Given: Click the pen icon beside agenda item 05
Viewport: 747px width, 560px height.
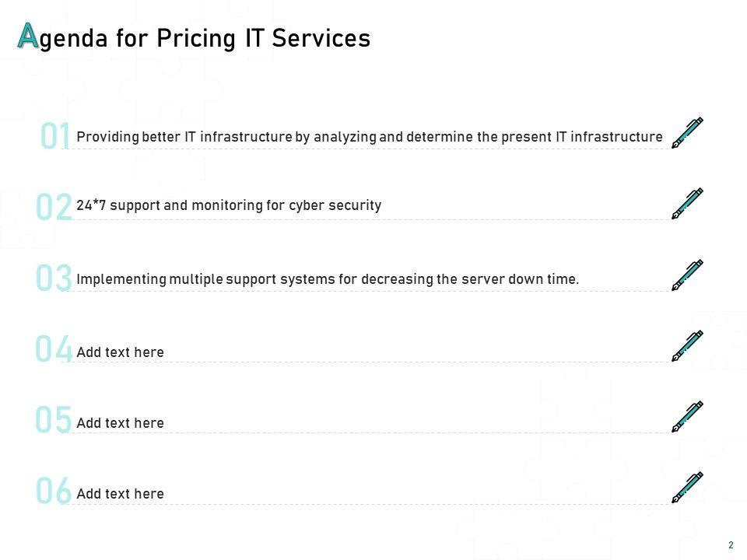Looking at the screenshot, I should point(687,417).
